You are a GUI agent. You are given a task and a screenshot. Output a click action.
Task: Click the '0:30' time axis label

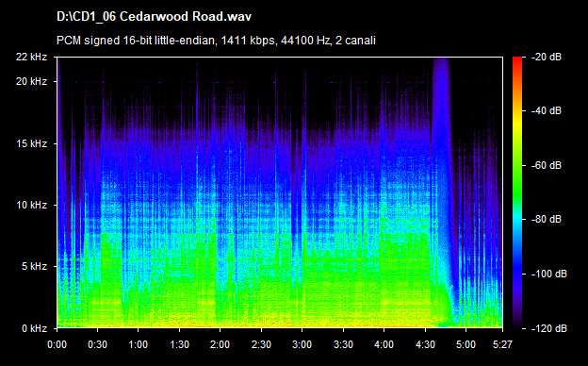point(97,344)
